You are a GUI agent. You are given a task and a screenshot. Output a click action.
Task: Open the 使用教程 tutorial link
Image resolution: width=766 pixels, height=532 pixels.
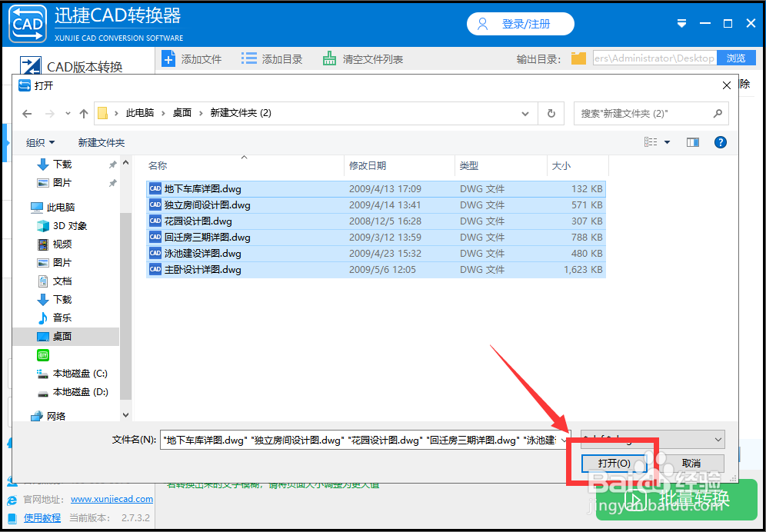42,517
